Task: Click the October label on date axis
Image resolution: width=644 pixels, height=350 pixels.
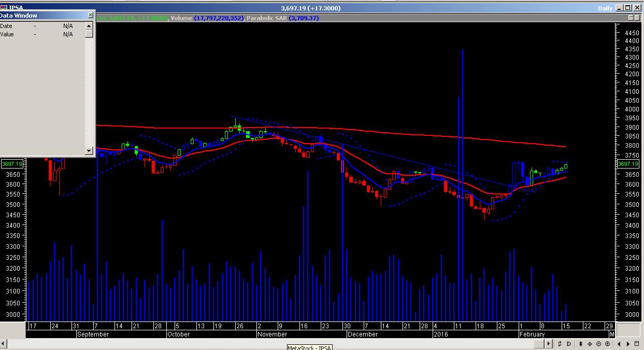Action: (x=178, y=334)
